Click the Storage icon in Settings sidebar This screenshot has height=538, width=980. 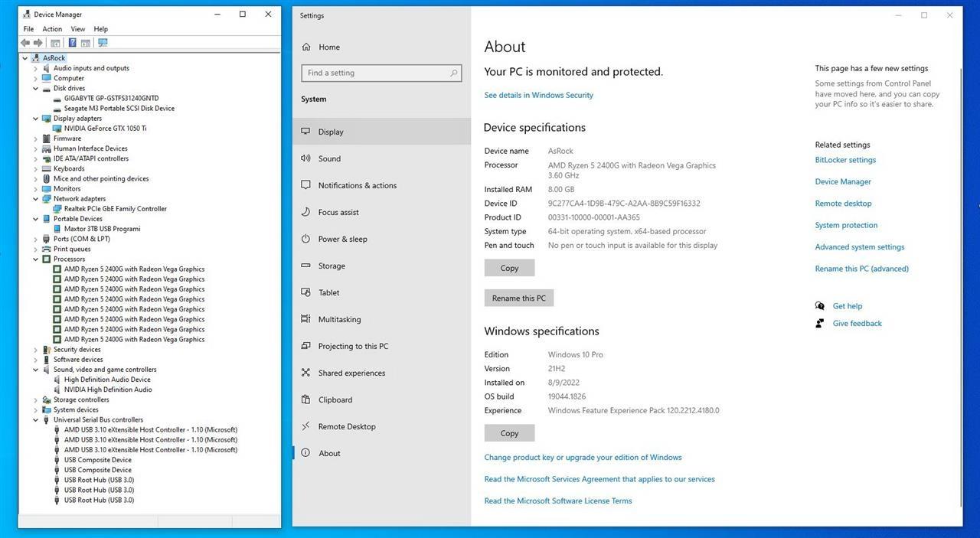(305, 266)
